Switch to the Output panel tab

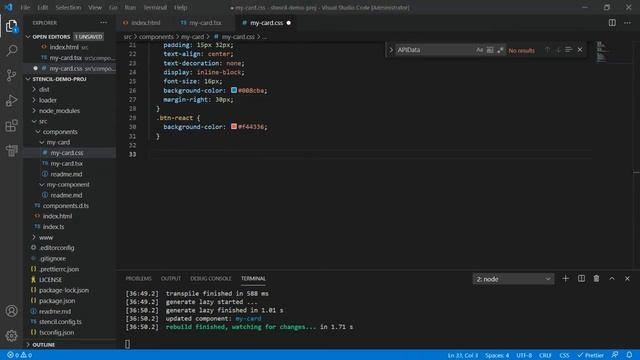point(171,278)
